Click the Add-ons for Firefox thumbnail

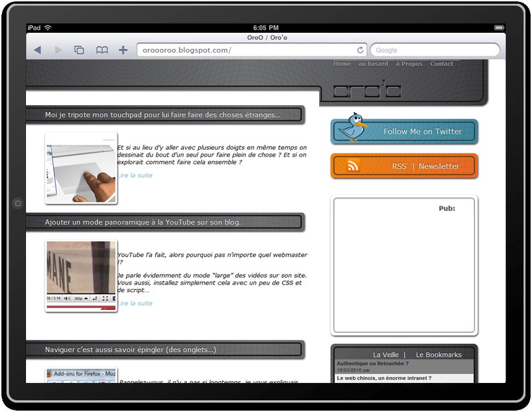pos(81,376)
